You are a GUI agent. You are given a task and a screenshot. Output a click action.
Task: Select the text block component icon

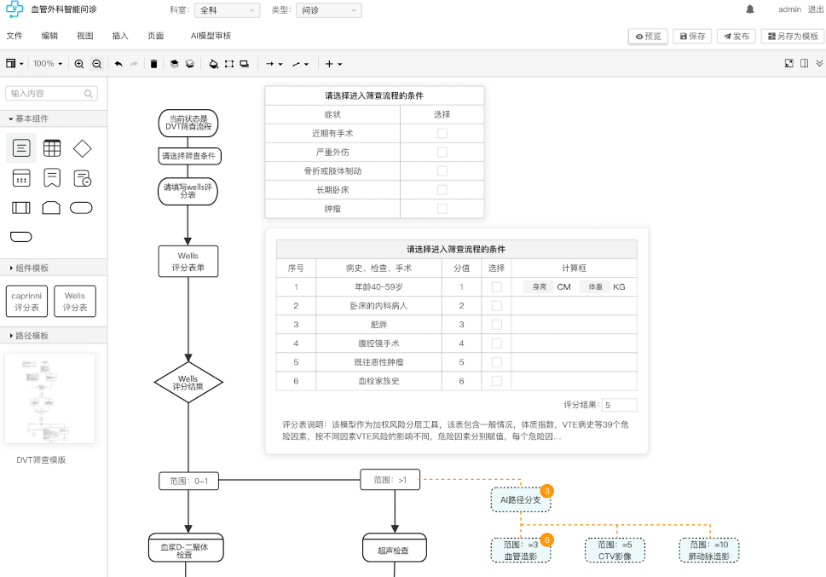coord(21,148)
